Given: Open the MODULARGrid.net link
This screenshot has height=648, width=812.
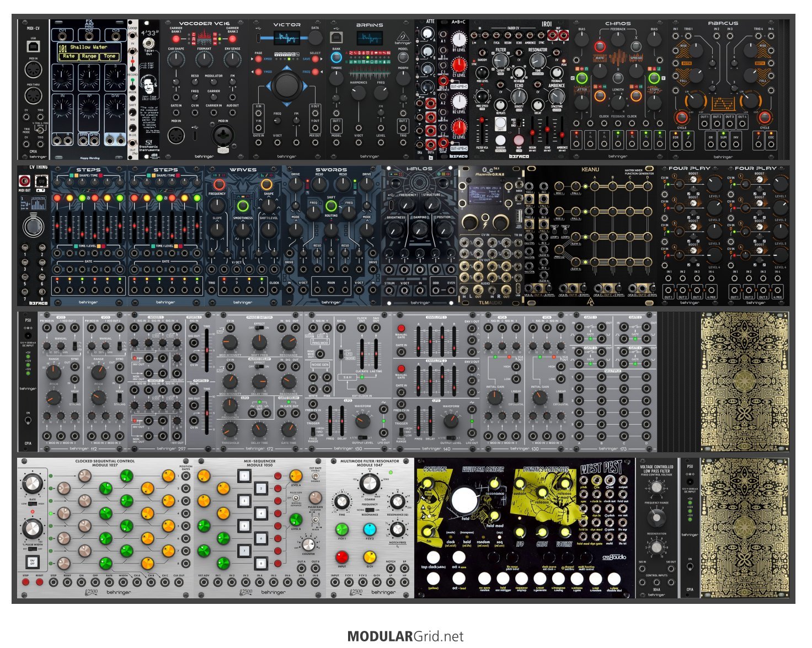Looking at the screenshot, I should [406, 637].
